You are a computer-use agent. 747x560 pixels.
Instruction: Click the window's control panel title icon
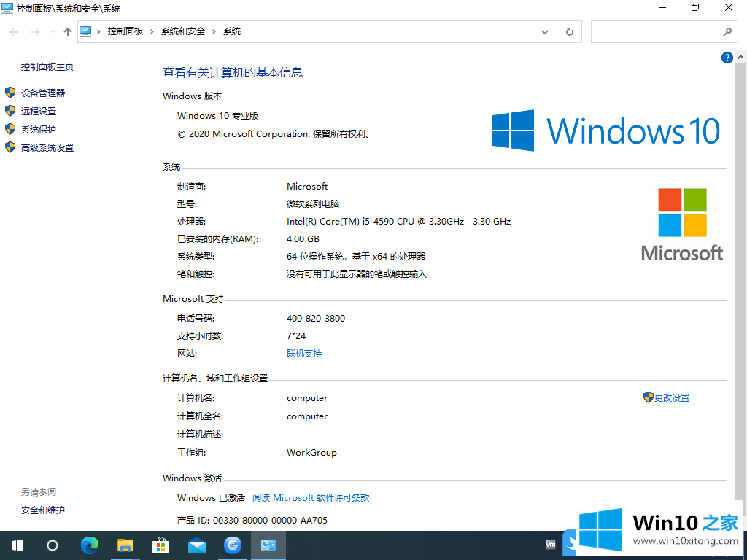(x=7, y=7)
